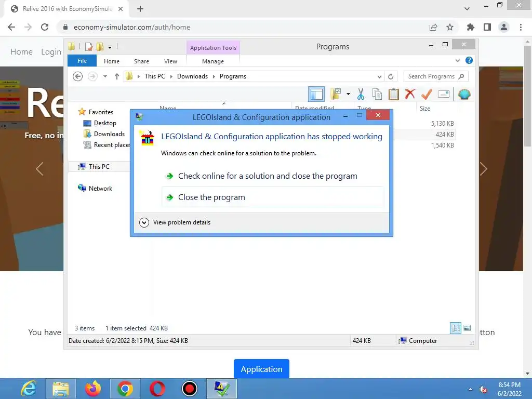Click the Size column header
532x399 pixels.
tap(425, 109)
